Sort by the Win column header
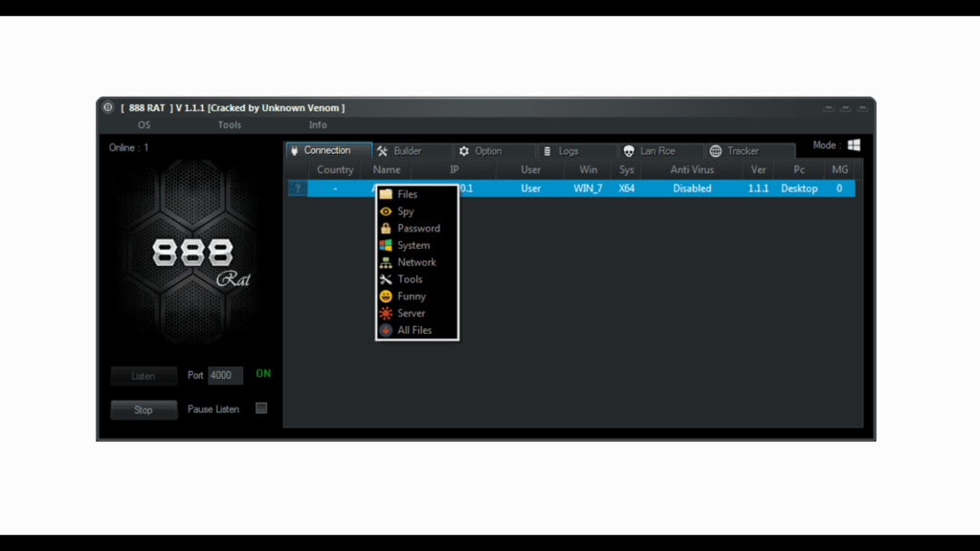The image size is (980, 551). tap(589, 169)
